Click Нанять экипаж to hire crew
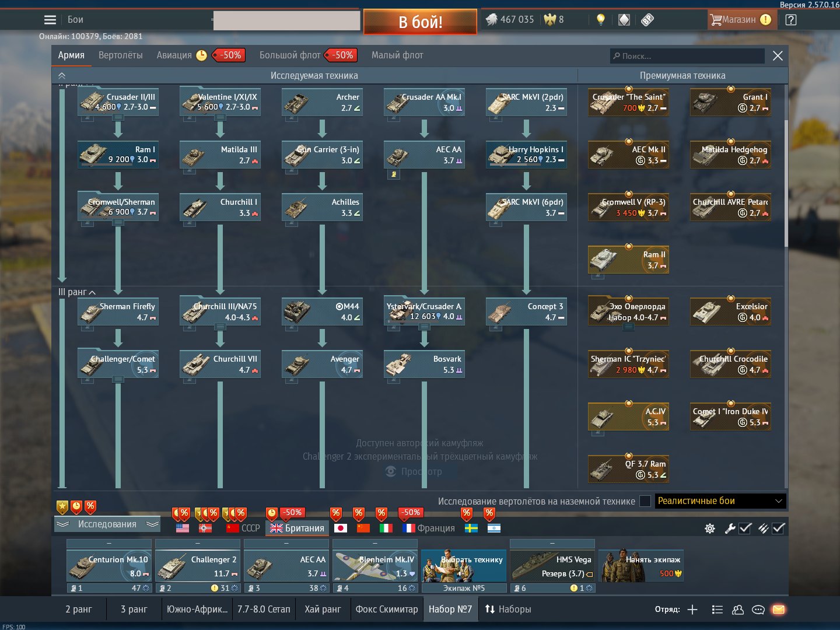Viewport: 840px width, 630px height. [x=641, y=566]
